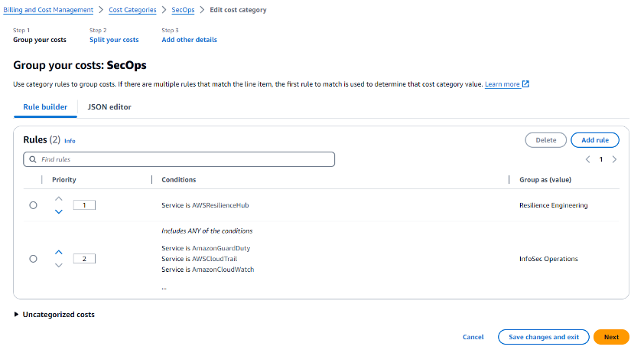
Task: Proceed with the orange Next button
Action: pos(611,337)
